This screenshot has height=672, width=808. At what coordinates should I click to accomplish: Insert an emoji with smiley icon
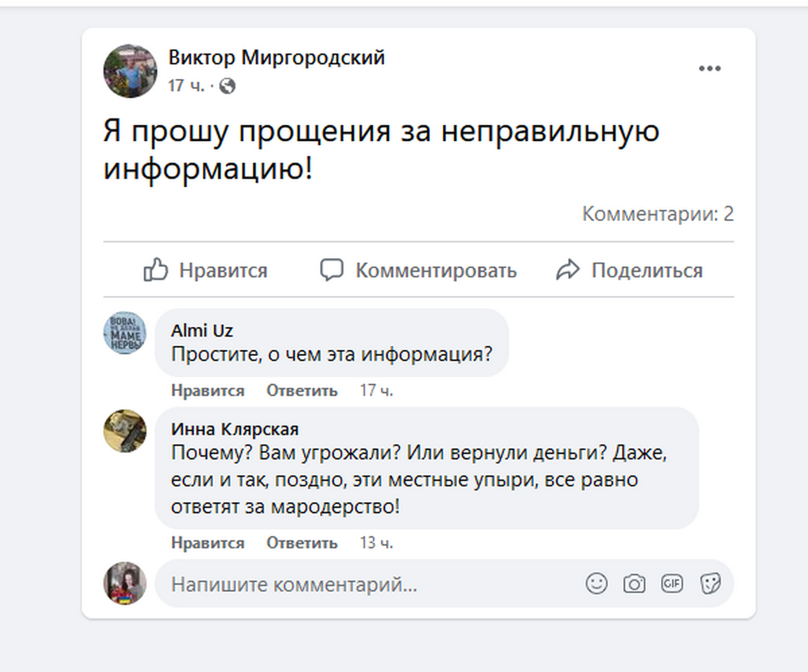(x=596, y=583)
